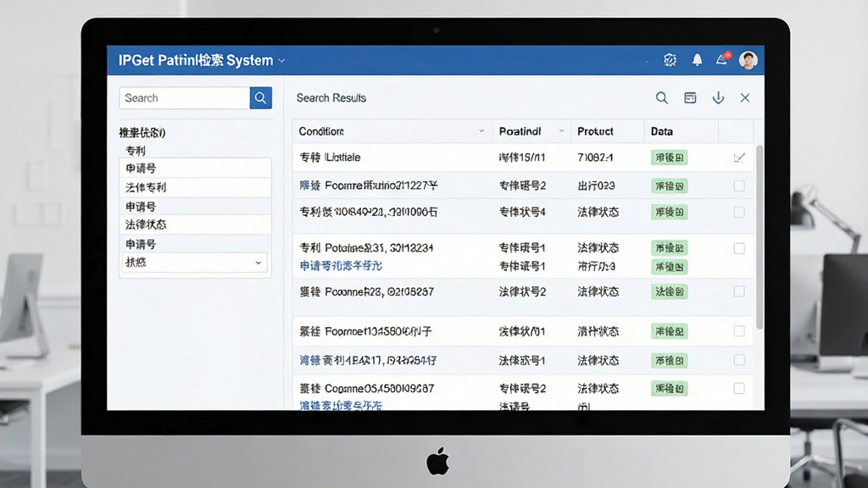
Task: Click green tag in the Poonneh row
Action: 670,291
